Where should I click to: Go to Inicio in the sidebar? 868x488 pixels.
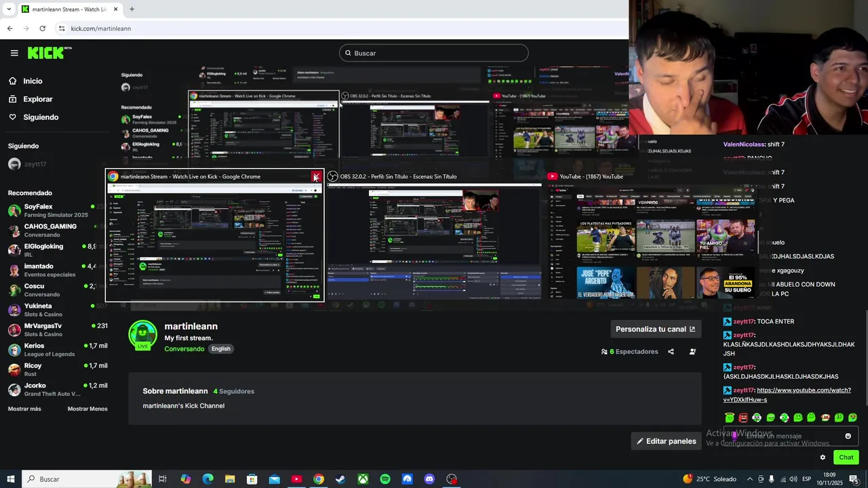point(33,81)
